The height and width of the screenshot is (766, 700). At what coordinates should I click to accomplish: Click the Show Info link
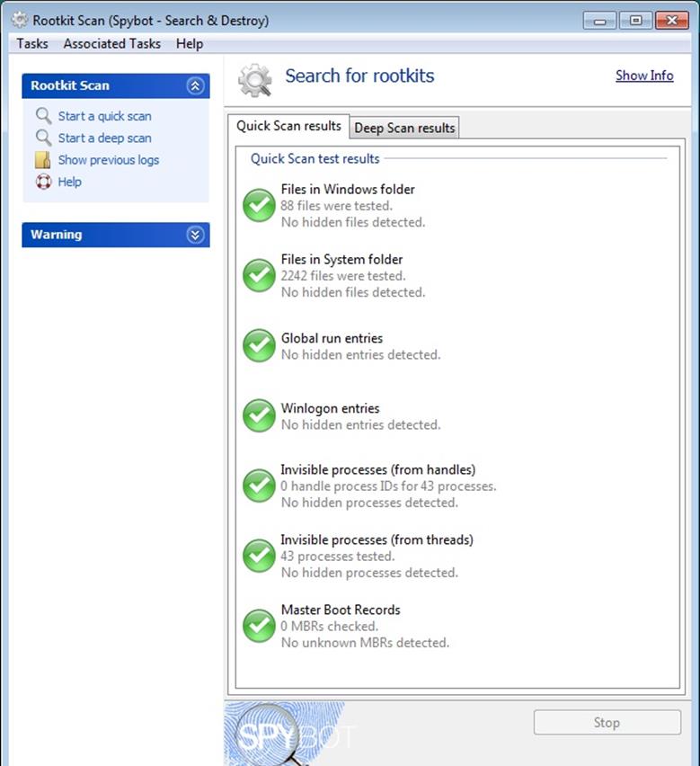tap(643, 76)
